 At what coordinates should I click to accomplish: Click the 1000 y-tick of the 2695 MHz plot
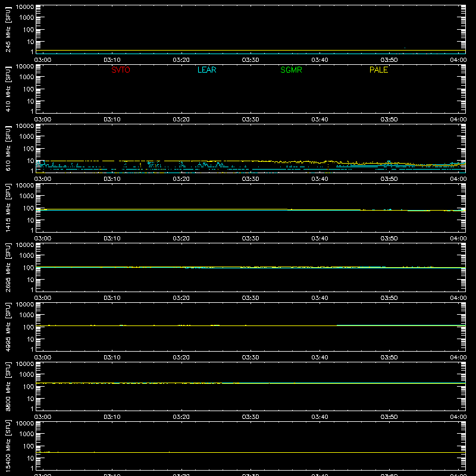click(x=27, y=256)
